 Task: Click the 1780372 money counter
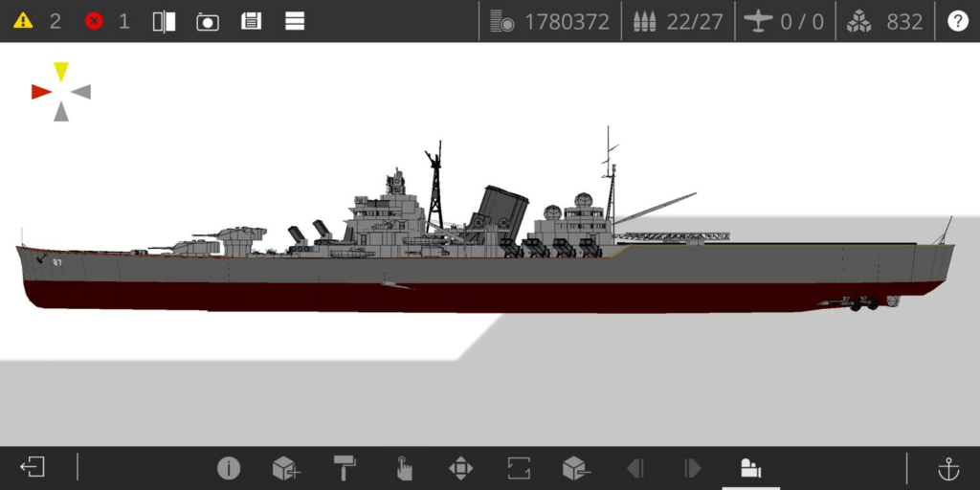[x=549, y=21]
